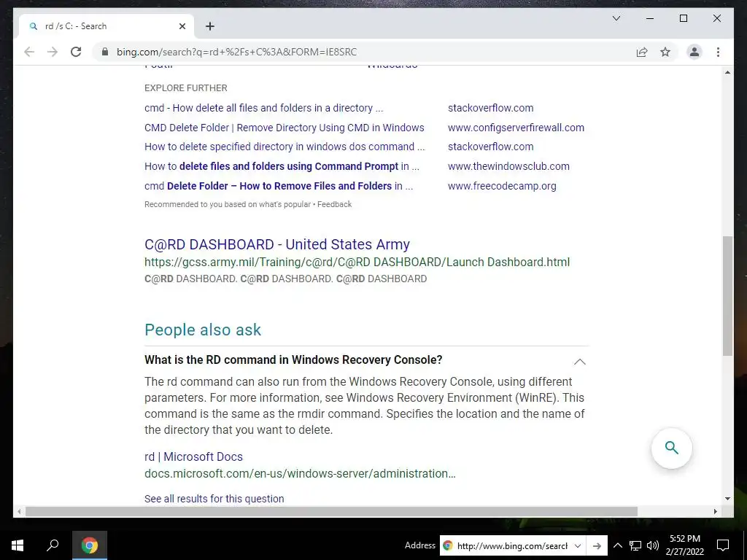Click www.configserverfirewall.com source text
Viewport: 747px width, 560px height.
click(516, 128)
